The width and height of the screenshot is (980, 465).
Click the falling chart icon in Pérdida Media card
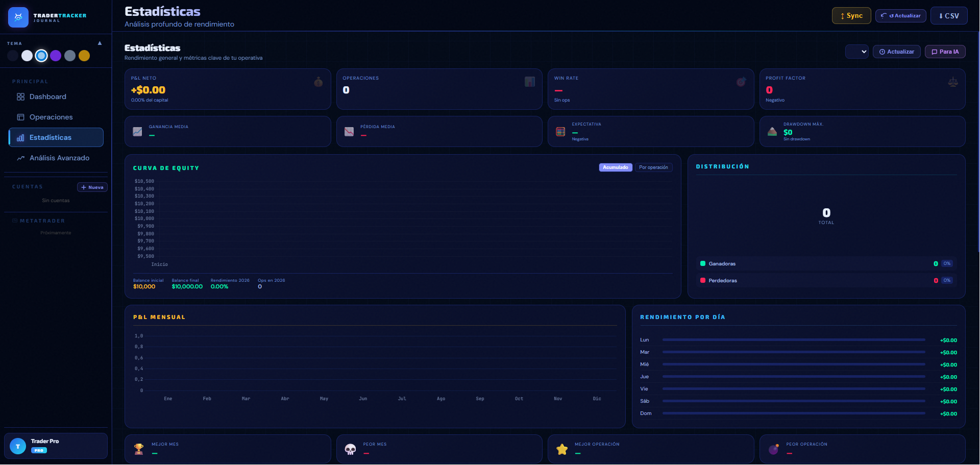click(349, 132)
